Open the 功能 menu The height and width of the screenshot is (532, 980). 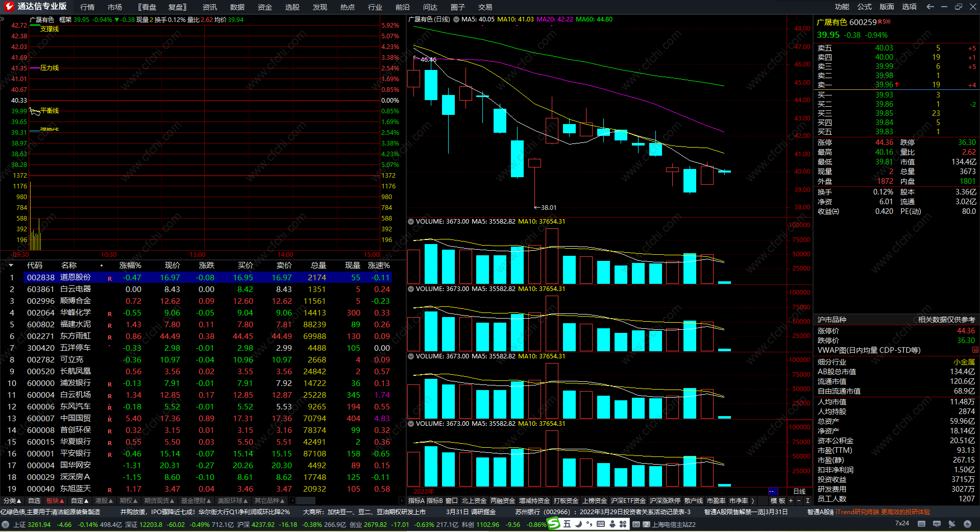[842, 7]
